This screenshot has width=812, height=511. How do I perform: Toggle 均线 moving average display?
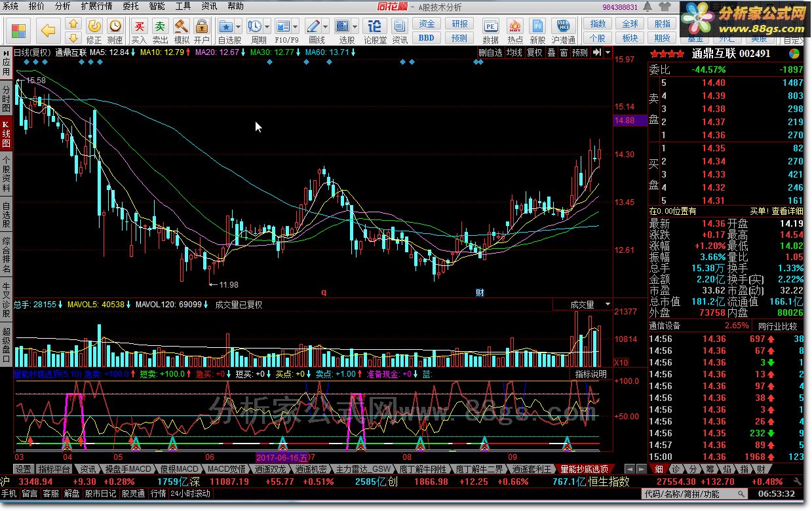pyautogui.click(x=514, y=52)
